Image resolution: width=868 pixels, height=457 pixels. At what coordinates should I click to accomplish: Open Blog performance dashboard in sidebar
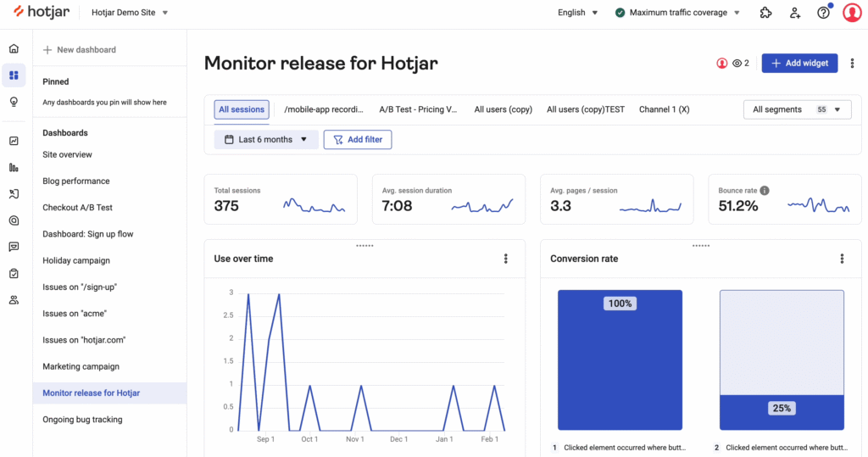click(x=76, y=181)
